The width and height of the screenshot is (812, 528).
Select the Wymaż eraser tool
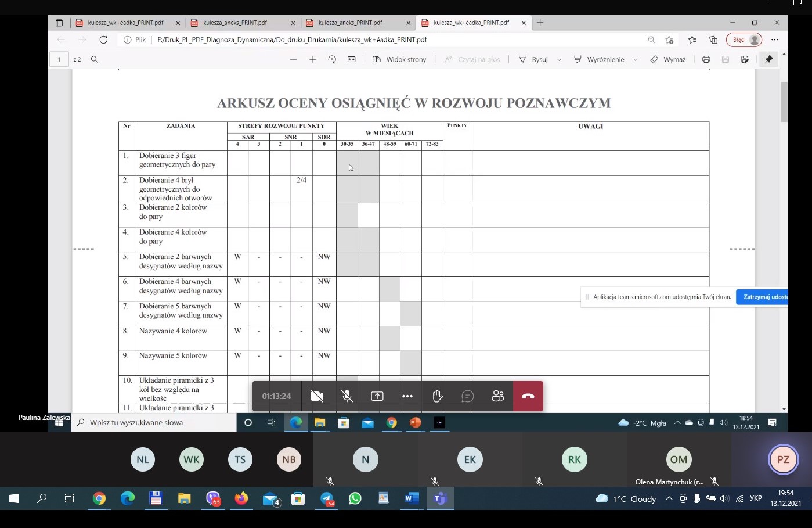(x=669, y=59)
